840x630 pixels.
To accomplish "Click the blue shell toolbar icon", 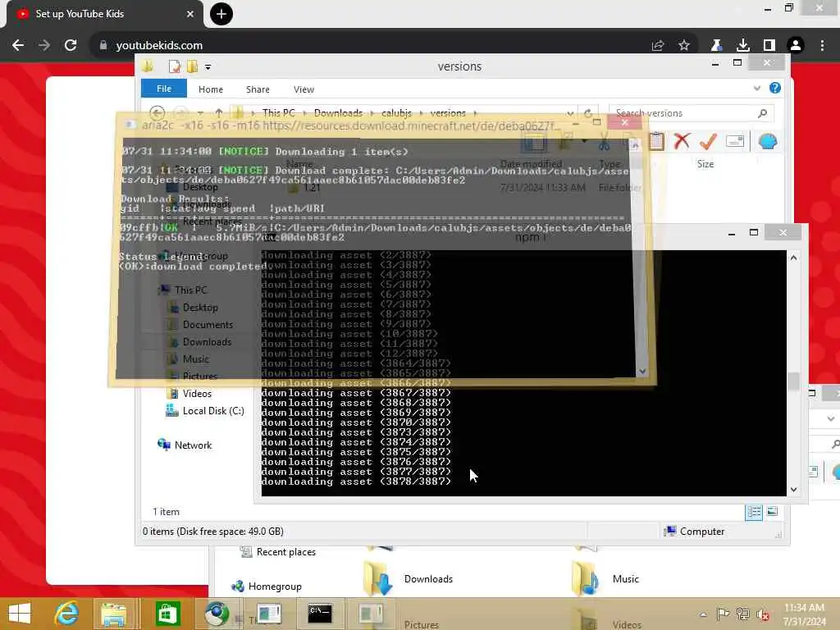I will pyautogui.click(x=768, y=141).
